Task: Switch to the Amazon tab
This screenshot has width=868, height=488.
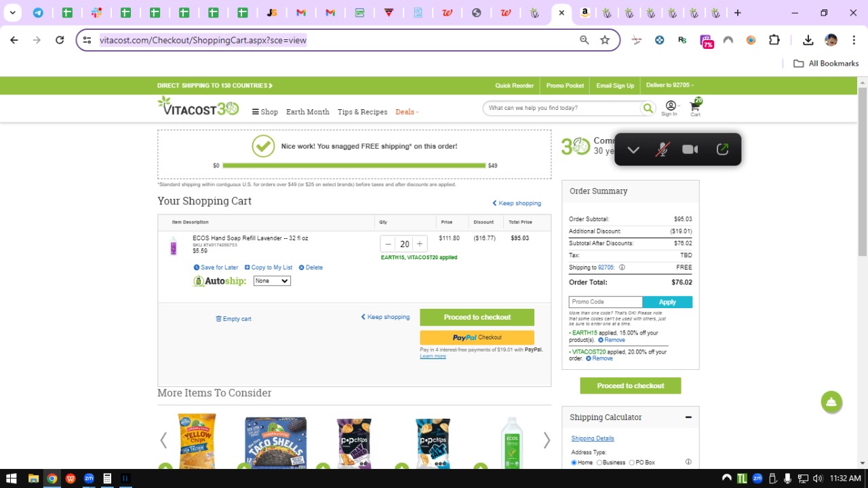Action: coord(585,12)
